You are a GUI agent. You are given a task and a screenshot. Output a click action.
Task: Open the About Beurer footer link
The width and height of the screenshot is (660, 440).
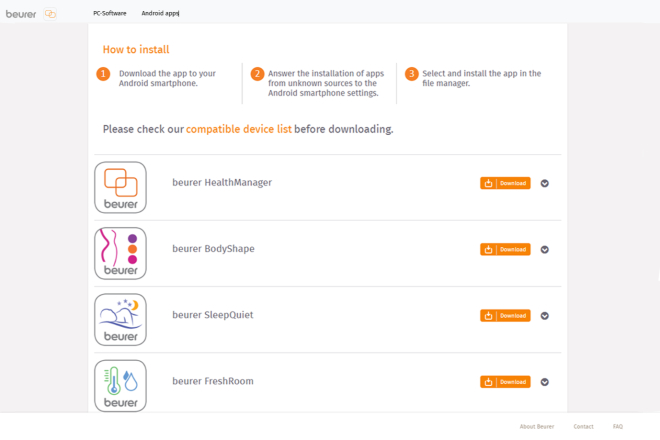(537, 426)
